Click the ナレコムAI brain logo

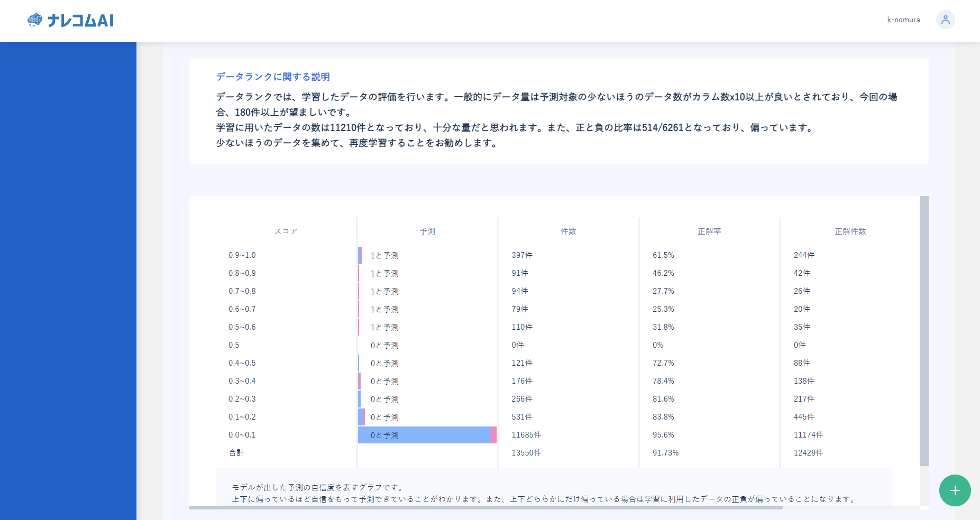70,20
